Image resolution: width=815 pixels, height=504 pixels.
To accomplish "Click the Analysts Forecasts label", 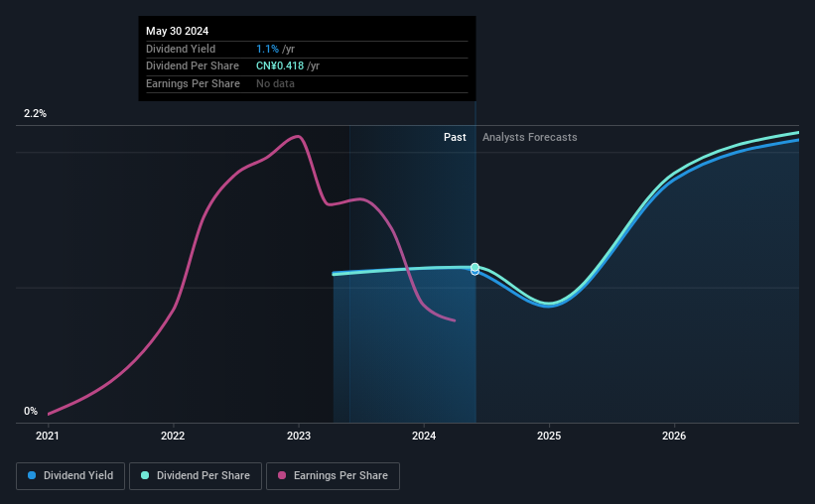I will click(530, 137).
